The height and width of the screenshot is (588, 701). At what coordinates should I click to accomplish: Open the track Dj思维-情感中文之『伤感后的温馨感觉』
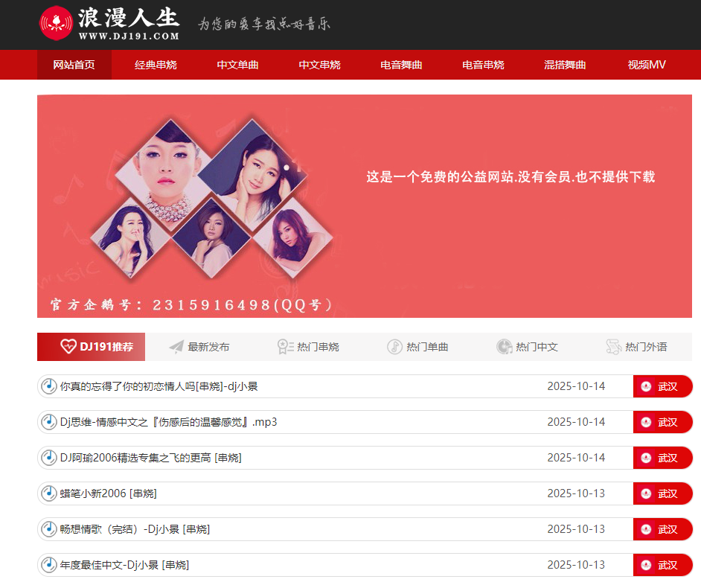[x=168, y=422]
